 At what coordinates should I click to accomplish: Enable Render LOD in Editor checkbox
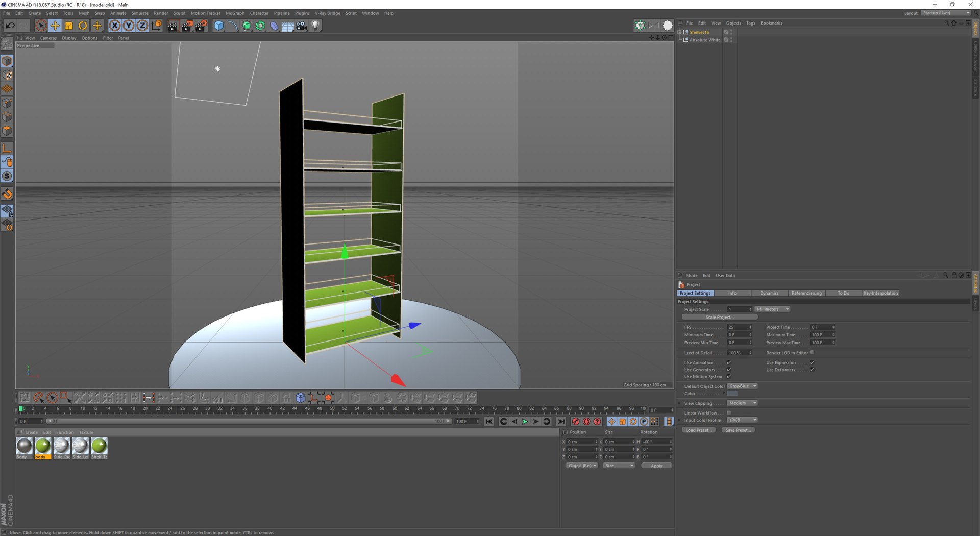click(812, 352)
